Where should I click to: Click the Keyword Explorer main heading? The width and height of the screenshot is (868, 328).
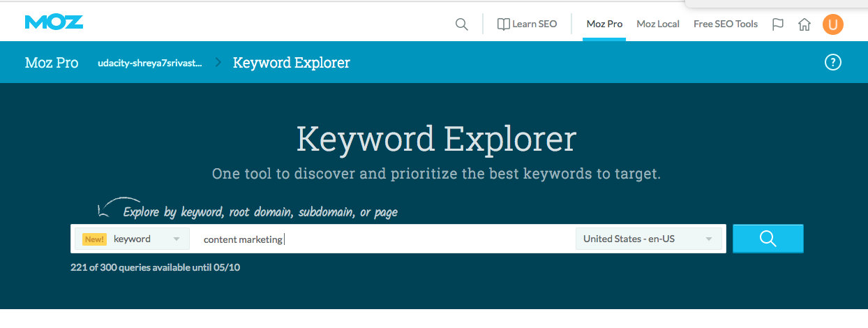pyautogui.click(x=436, y=138)
